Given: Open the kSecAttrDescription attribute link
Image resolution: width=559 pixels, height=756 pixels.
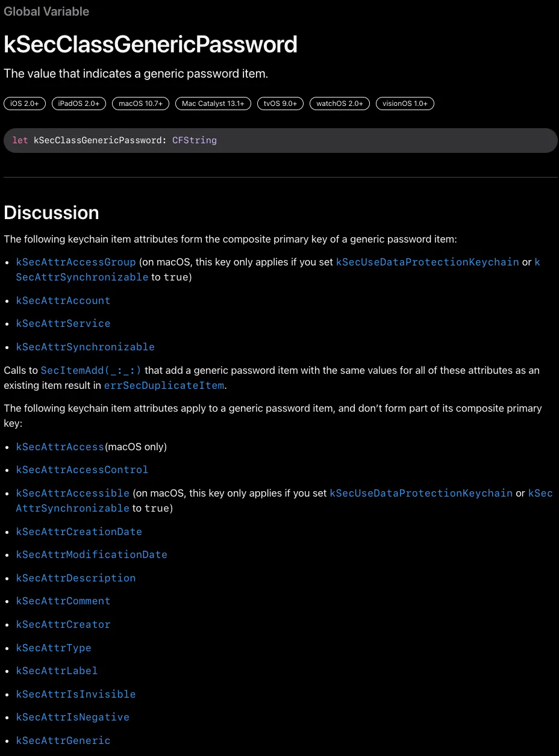Looking at the screenshot, I should 75,578.
